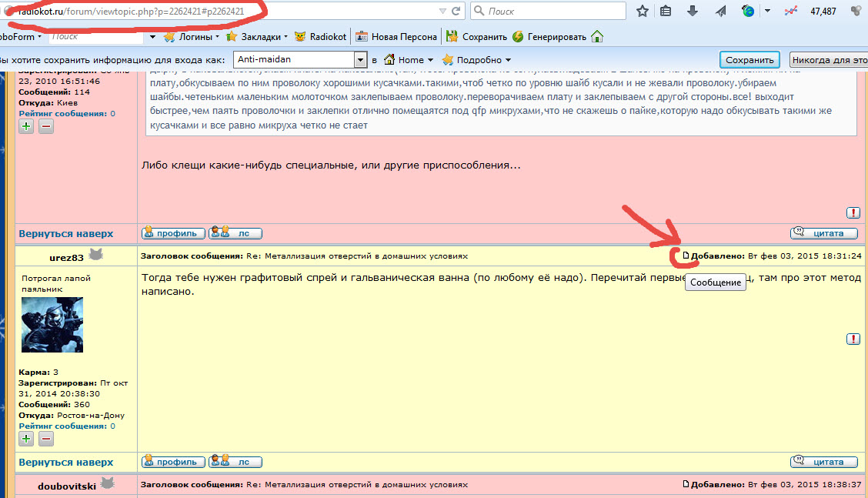Image resolution: width=868 pixels, height=498 pixels.
Task: Open the Anti-maidan login name combo box
Action: pos(300,60)
